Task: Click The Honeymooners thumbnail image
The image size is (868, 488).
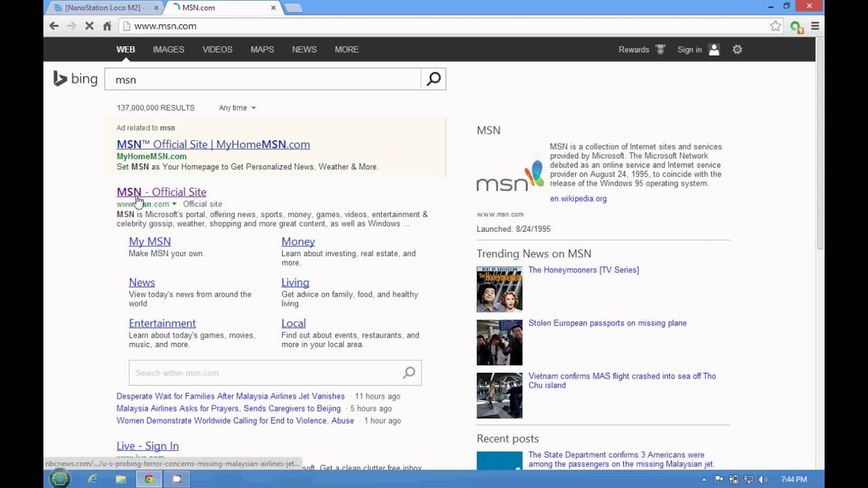Action: [x=500, y=289]
